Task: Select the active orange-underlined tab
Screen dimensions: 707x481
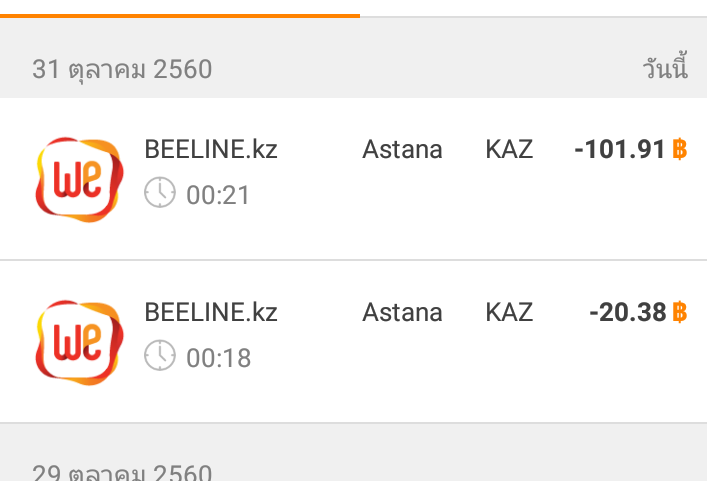Action: 180,8
